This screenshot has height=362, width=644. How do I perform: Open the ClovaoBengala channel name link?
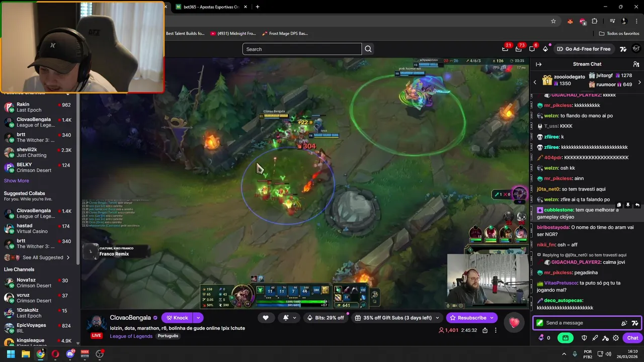[130, 318]
